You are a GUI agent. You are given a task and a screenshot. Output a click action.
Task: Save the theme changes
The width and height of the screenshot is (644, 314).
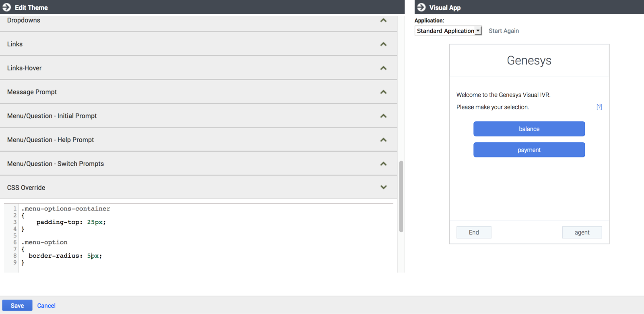click(x=17, y=306)
